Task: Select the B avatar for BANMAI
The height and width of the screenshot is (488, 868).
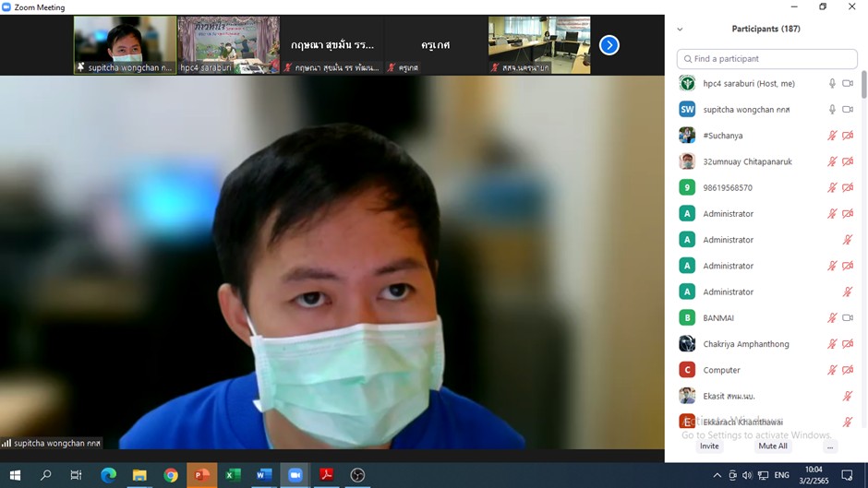Action: point(687,317)
